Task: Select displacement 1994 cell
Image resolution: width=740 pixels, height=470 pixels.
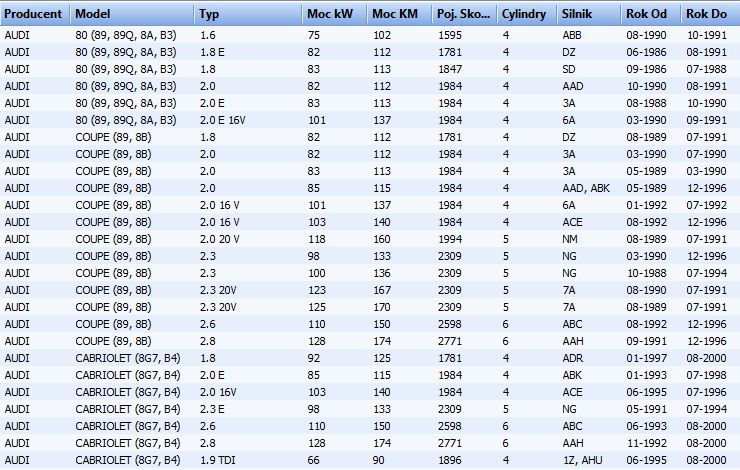Action: (x=450, y=239)
